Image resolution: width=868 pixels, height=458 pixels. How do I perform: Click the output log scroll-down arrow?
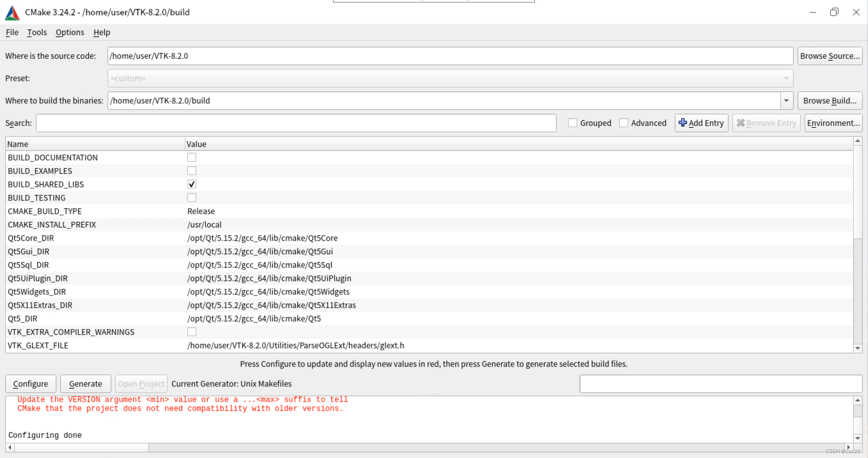858,439
